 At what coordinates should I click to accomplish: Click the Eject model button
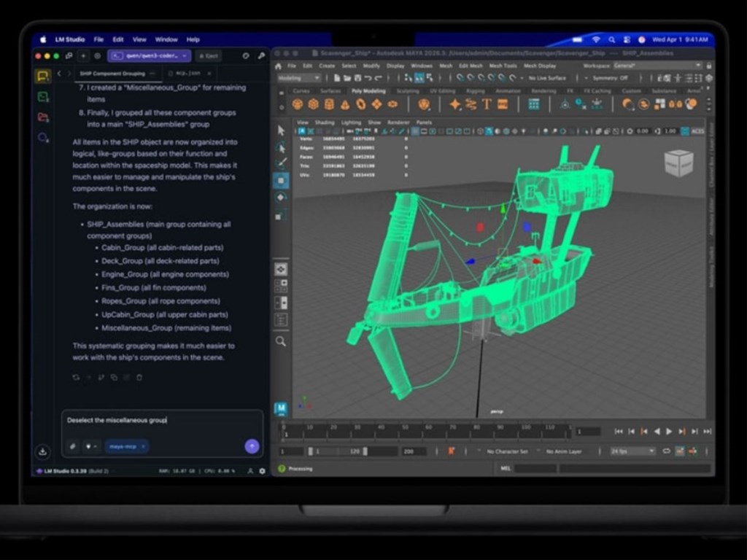(209, 55)
